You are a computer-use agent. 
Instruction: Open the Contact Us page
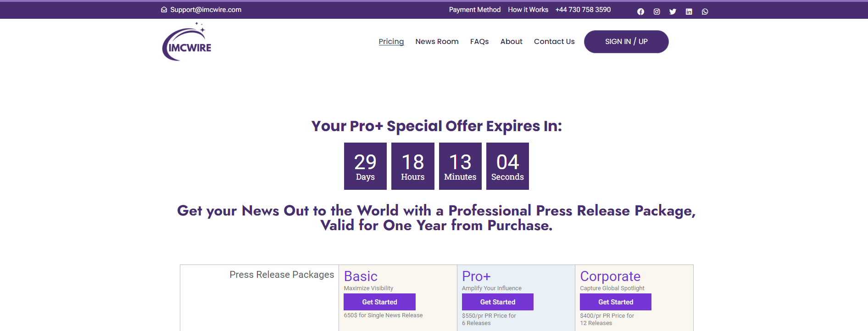click(x=554, y=42)
